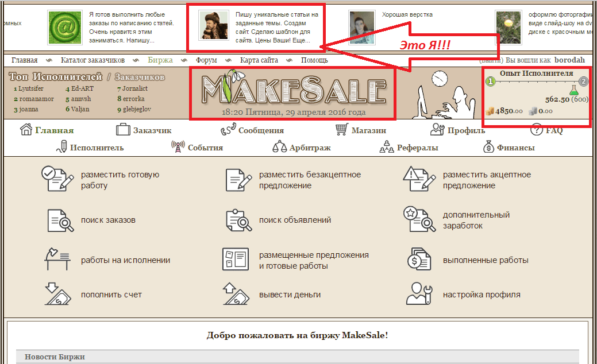Open glebjeglov in the top list
The width and height of the screenshot is (597, 364).
tap(137, 109)
